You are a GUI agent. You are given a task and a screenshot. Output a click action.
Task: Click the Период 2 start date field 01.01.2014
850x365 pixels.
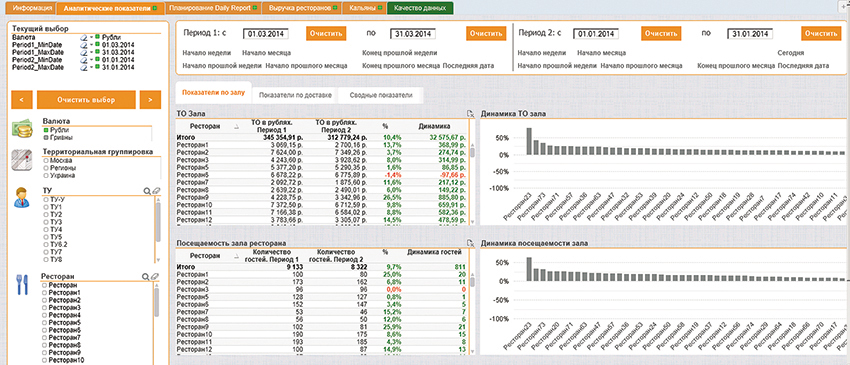click(x=596, y=34)
